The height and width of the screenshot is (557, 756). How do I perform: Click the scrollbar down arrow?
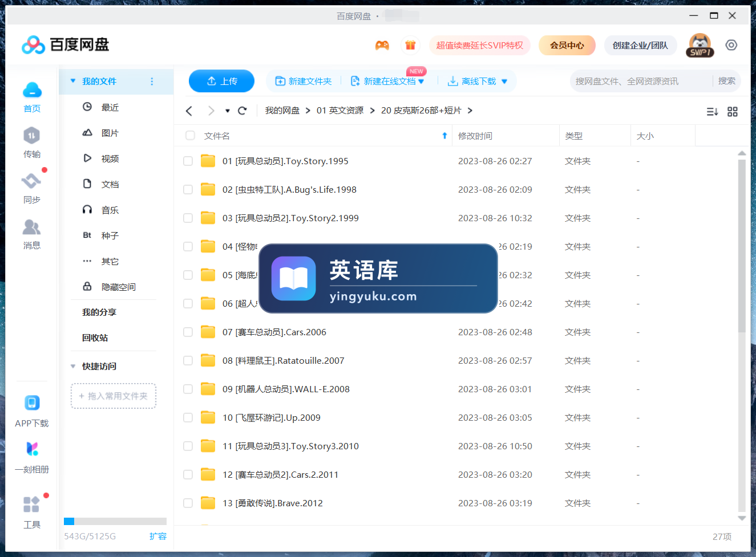tap(742, 518)
